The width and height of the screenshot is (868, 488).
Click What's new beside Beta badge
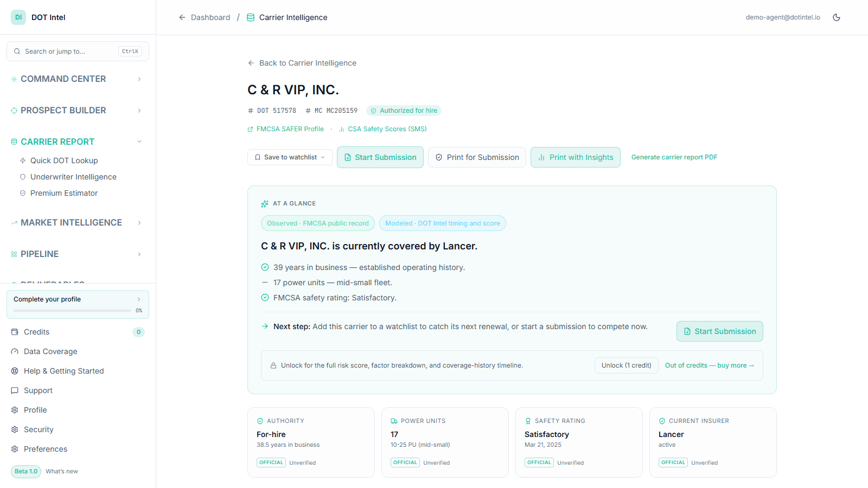coord(62,471)
